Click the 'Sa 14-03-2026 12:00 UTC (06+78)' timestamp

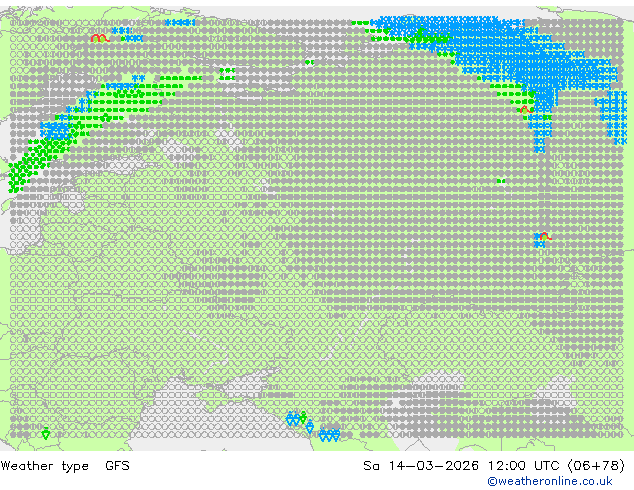coord(494,466)
